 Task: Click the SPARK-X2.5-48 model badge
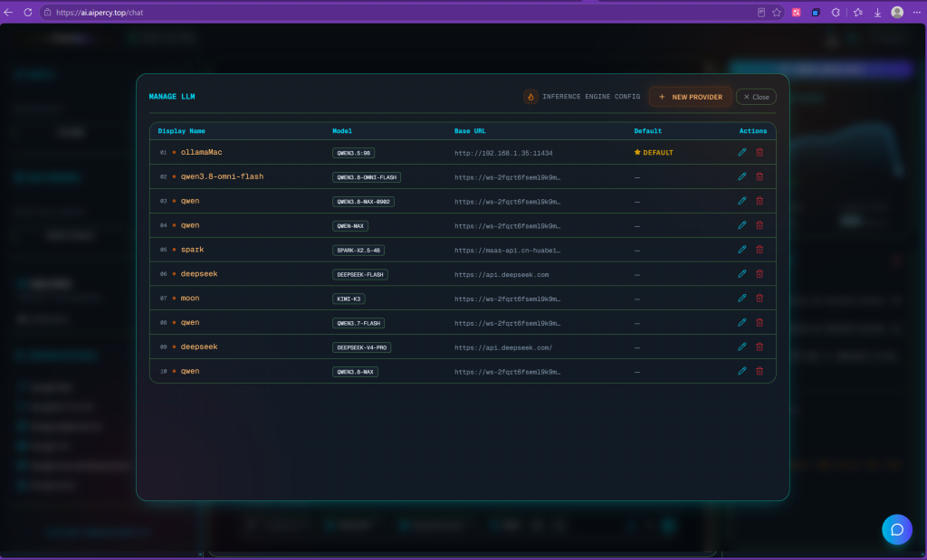pyautogui.click(x=358, y=251)
